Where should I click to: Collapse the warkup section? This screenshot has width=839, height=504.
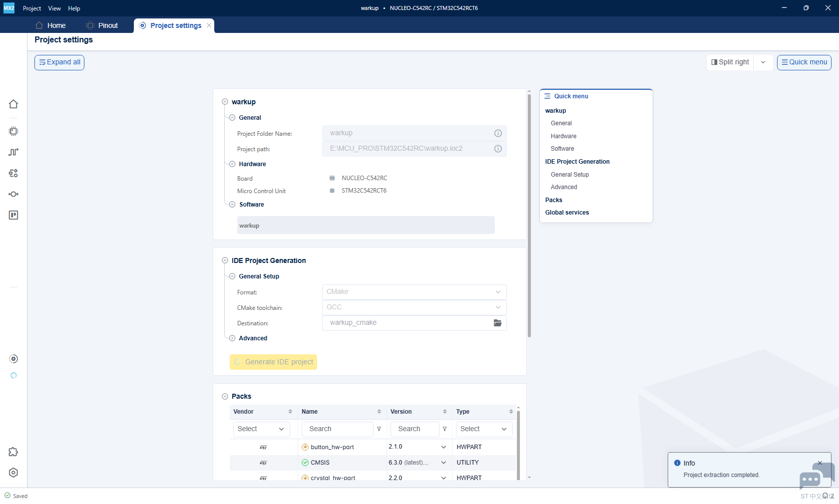225,102
